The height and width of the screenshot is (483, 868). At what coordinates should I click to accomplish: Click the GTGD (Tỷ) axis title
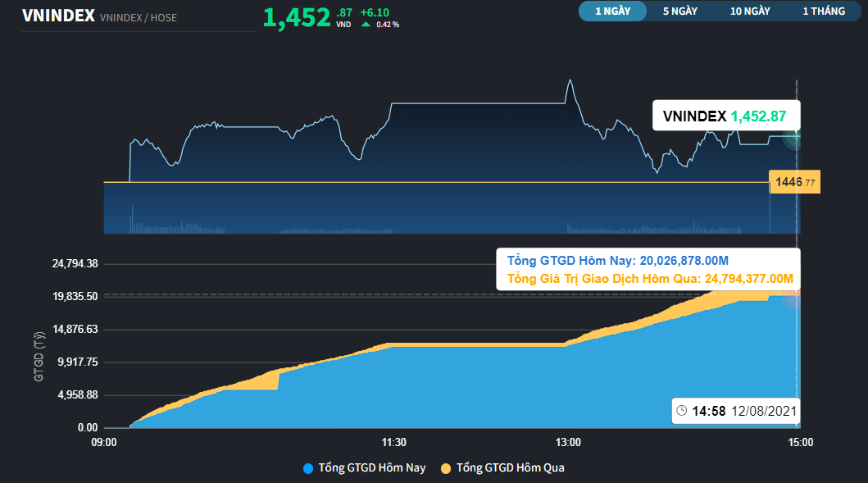(39, 357)
